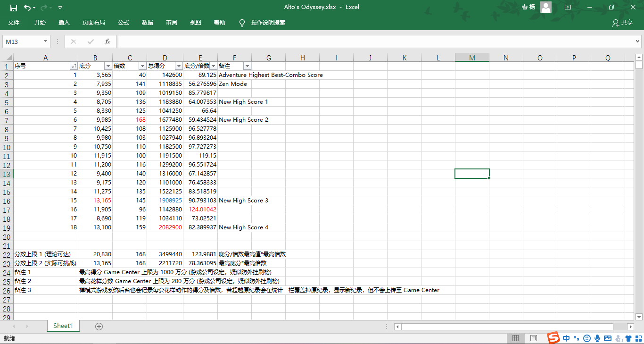The height and width of the screenshot is (344, 644).
Task: Open the 倍数 column filter dropdown
Action: [x=142, y=66]
